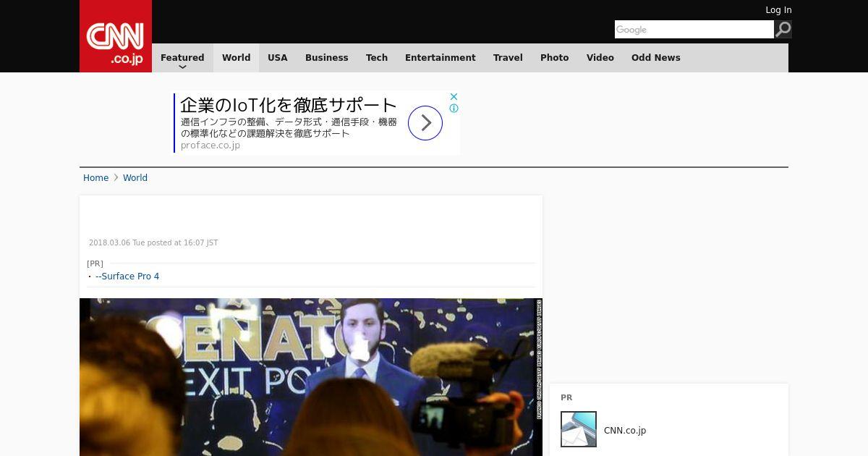Select the posted date 2018.03.06 text
868x456 pixels.
click(153, 243)
